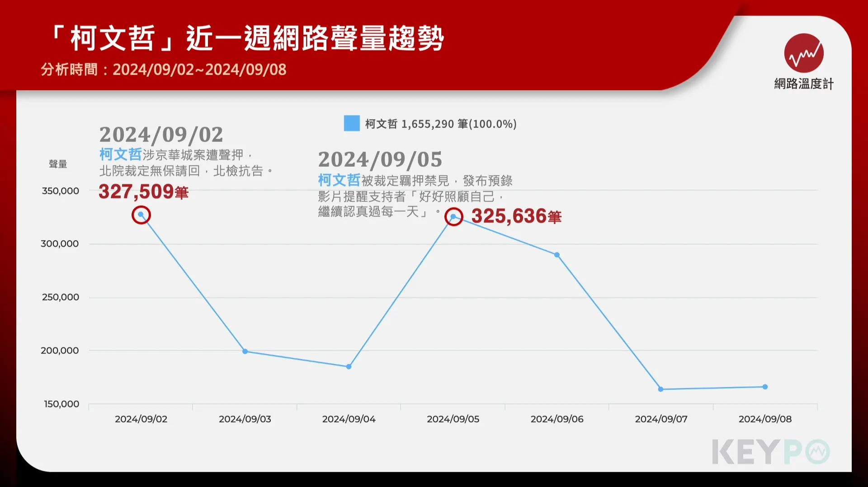
Task: Select the 2024/09/04 data point on the line
Action: (349, 367)
